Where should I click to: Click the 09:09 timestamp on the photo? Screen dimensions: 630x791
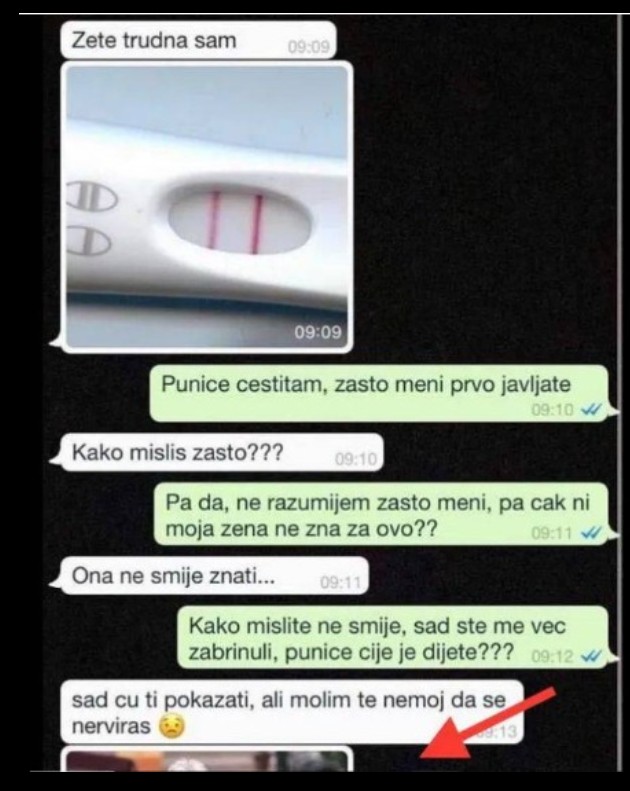(x=318, y=332)
